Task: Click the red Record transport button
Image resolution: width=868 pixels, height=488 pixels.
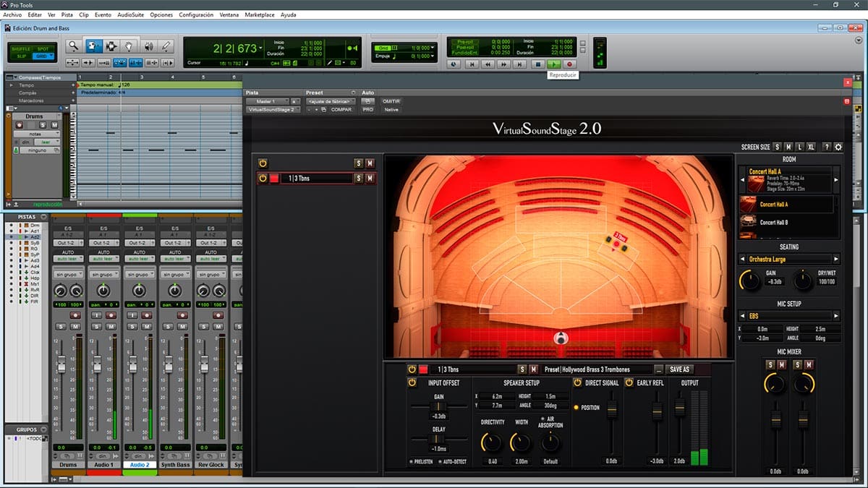Action: [x=571, y=64]
